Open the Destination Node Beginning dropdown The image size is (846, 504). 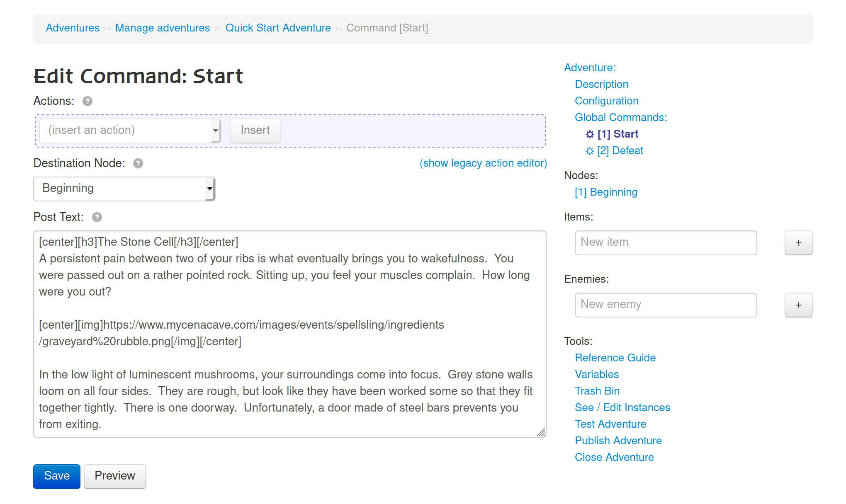pos(124,189)
